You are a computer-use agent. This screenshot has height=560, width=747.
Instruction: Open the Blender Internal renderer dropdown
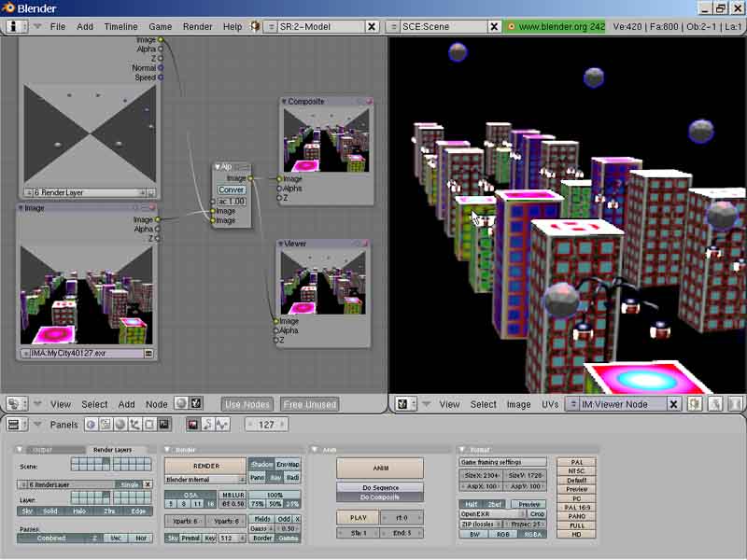(205, 480)
